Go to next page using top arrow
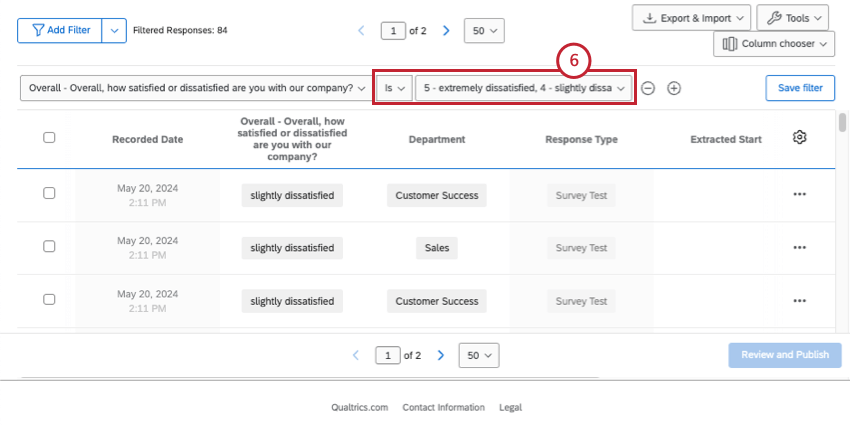Screen dimensions: 850x425 tap(446, 31)
